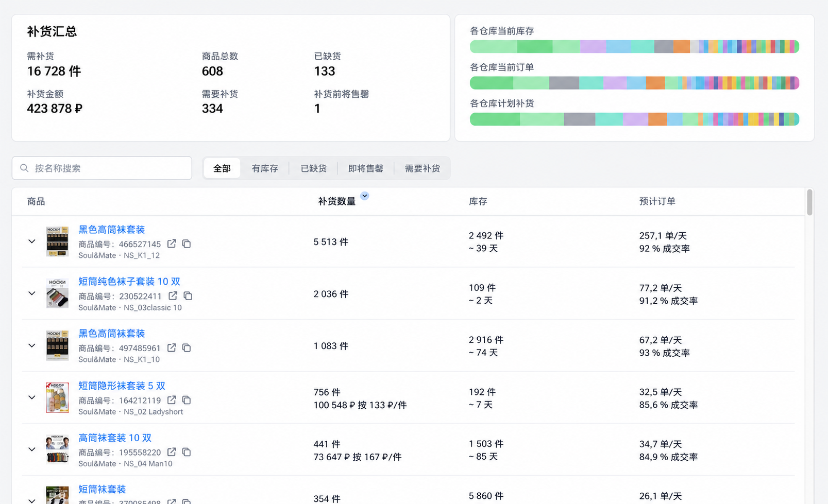Click thumbnail of 高筒袜套装 10 双
This screenshot has width=828, height=504.
57,449
